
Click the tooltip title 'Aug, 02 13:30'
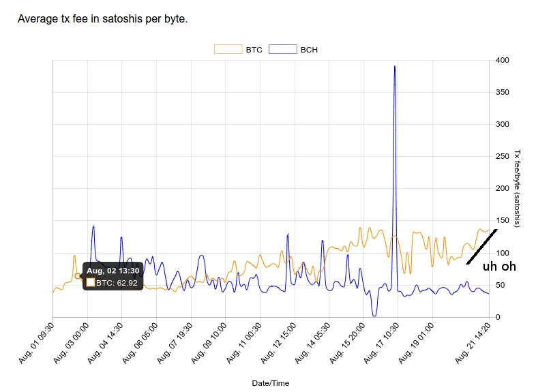(x=113, y=271)
